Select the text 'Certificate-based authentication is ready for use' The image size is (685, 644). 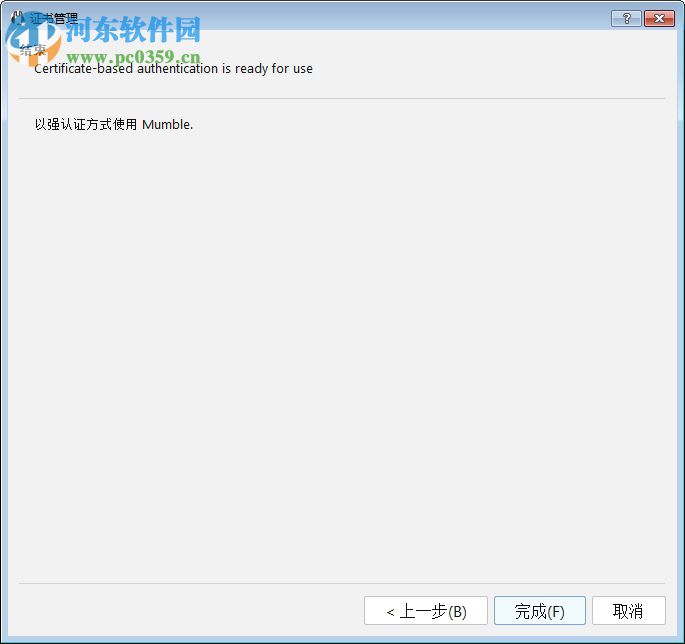tap(173, 69)
